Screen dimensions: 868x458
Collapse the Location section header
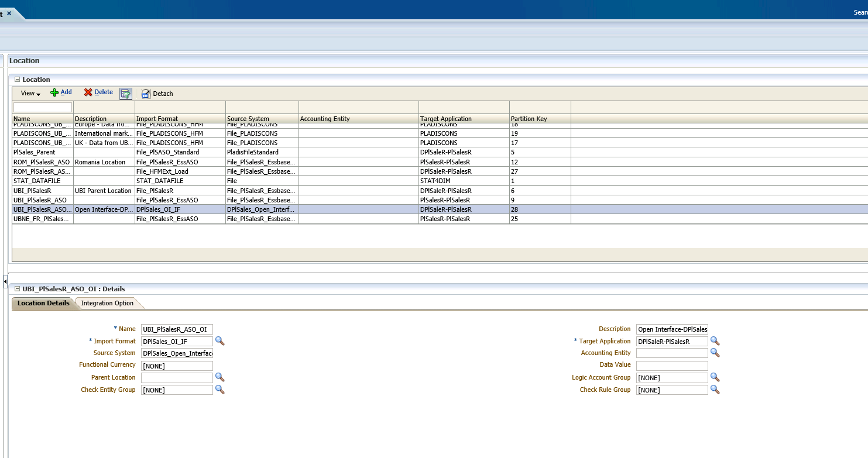pos(17,80)
